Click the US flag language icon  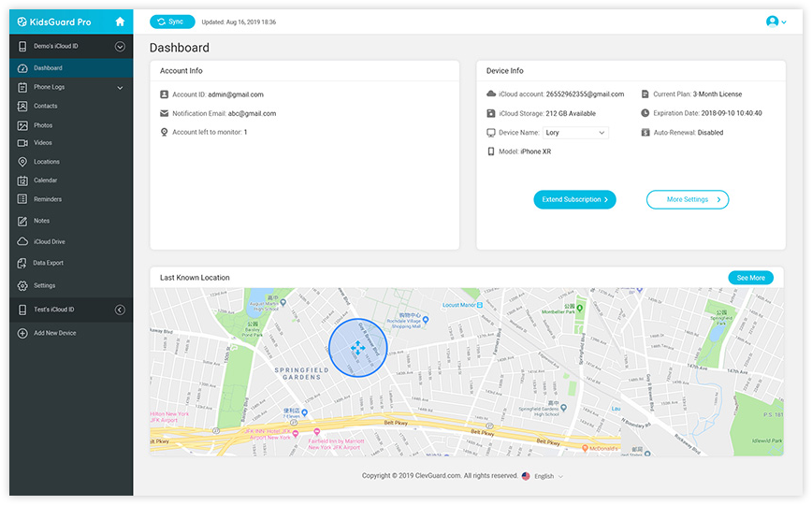click(526, 476)
